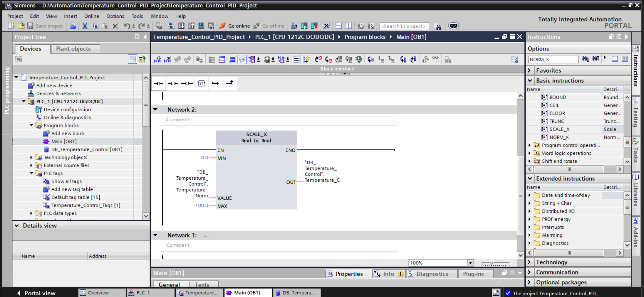The height and width of the screenshot is (297, 644).
Task: Expand External source files folder
Action: click(32, 165)
